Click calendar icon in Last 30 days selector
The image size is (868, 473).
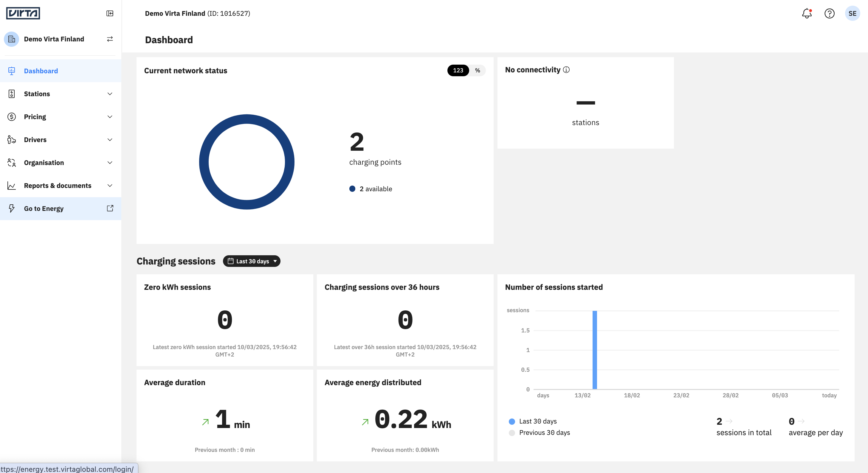[x=230, y=261]
